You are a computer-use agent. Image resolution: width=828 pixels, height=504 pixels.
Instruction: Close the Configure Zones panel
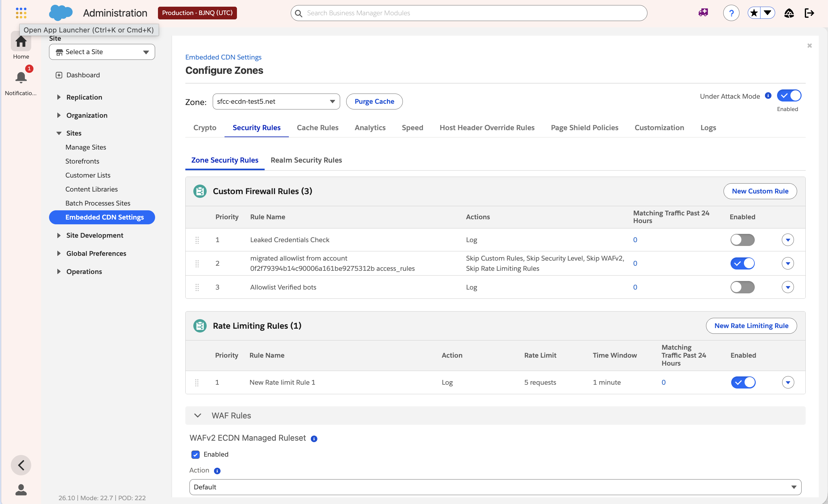coord(809,45)
